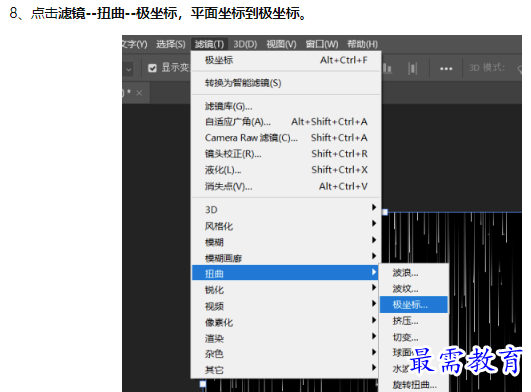Open 滤镜库(G)... from the filter menu
Screen dimensions: 531x392
pyautogui.click(x=286, y=106)
